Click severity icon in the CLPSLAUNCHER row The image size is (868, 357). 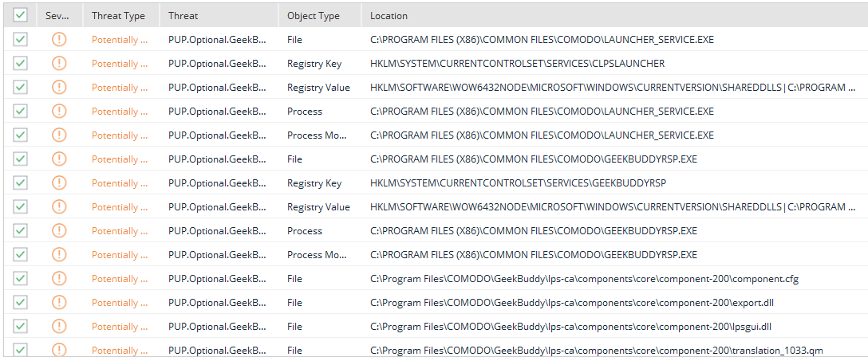[x=59, y=64]
